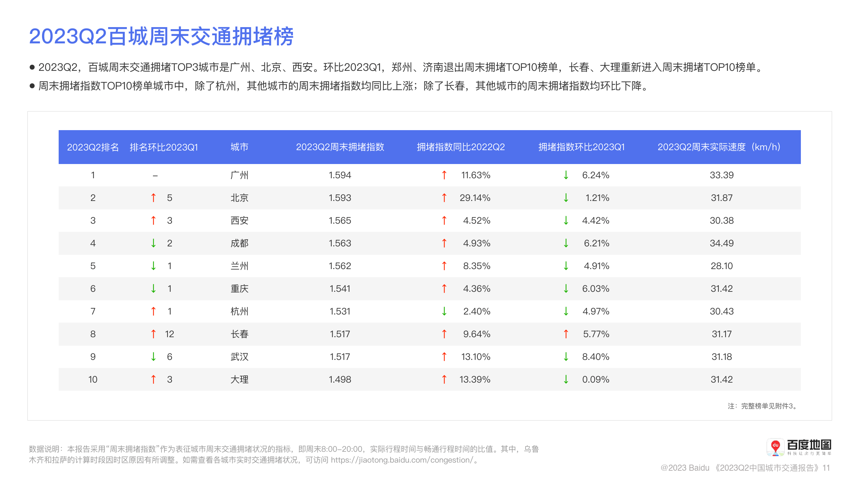The width and height of the screenshot is (868, 488).
Task: Click Changchun's red quarter-over-quarter up arrow
Action: pos(566,334)
